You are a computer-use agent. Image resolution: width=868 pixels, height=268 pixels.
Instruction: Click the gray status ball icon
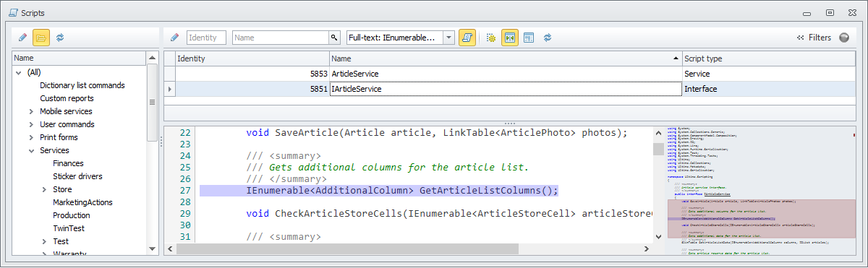click(844, 38)
